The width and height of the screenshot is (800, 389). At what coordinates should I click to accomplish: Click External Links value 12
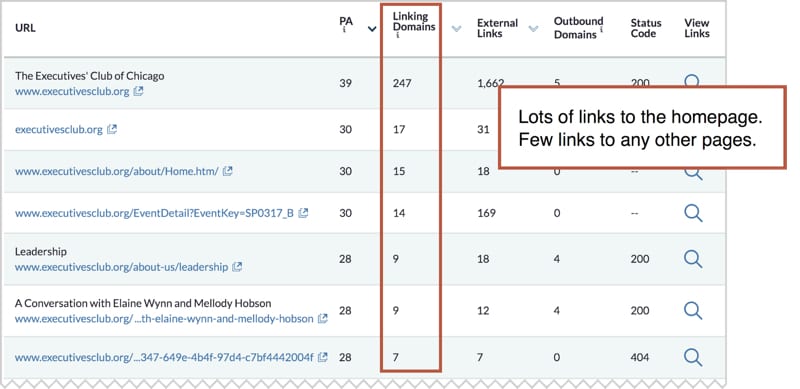click(483, 310)
